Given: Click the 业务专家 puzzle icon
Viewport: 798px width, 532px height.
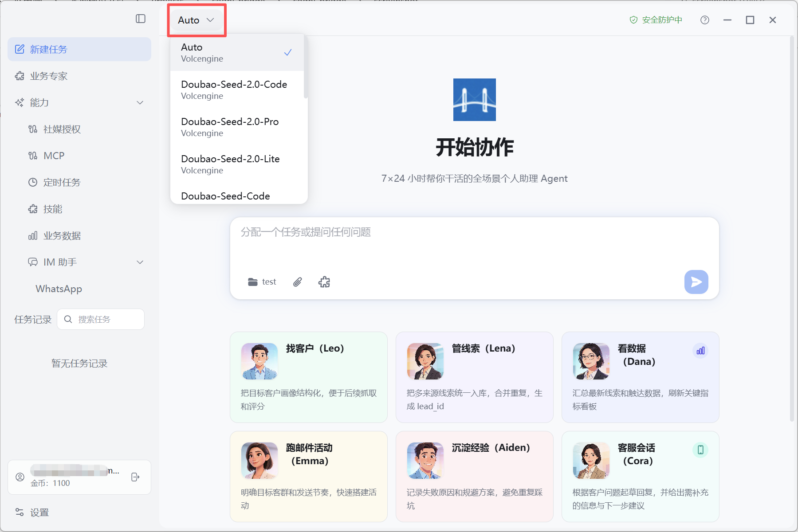Looking at the screenshot, I should [x=20, y=76].
